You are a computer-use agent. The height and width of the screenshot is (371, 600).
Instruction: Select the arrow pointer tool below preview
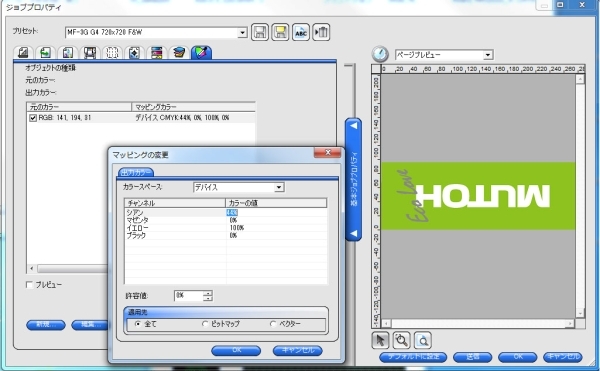pyautogui.click(x=380, y=340)
